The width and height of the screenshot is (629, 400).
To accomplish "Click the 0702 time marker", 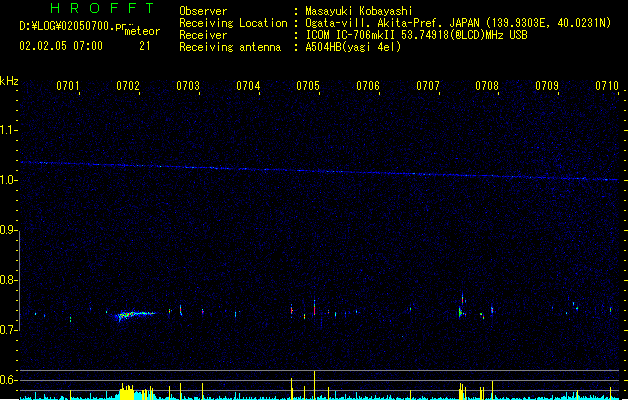I will (x=128, y=86).
